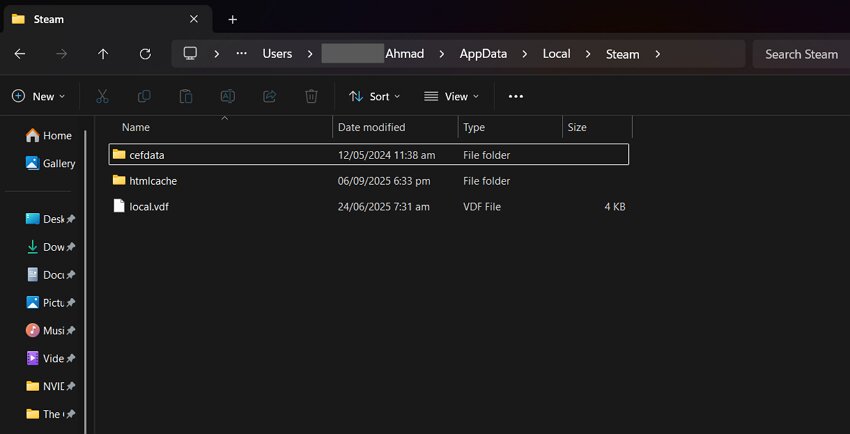Click the Cut scissors icon

[x=102, y=96]
